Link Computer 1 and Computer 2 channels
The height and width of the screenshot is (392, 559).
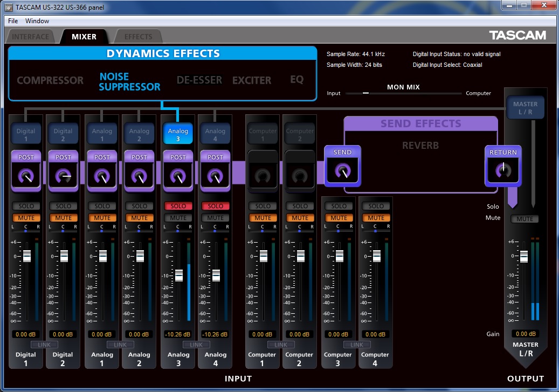(281, 345)
